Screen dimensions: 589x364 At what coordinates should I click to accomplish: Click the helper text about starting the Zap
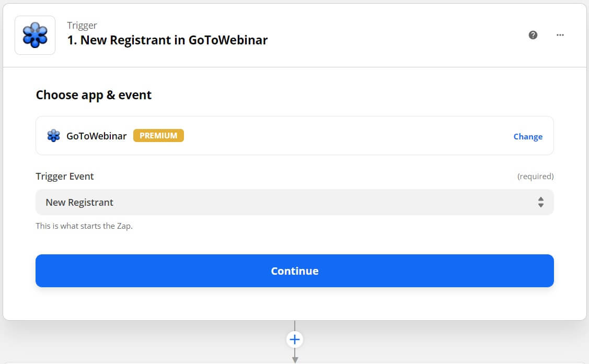pos(84,226)
